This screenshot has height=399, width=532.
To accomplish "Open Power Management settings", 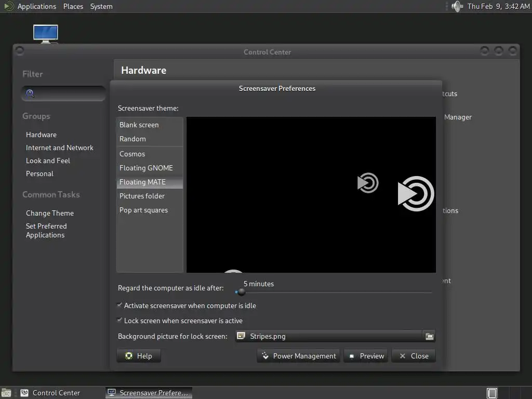I will (x=299, y=356).
